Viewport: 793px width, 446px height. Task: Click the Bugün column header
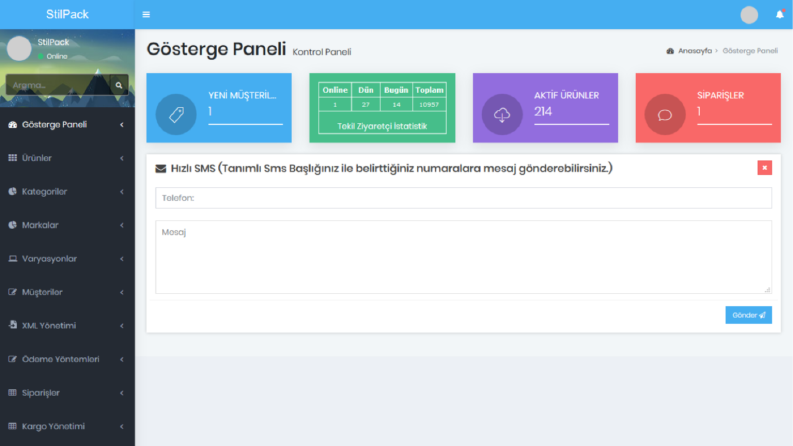396,90
